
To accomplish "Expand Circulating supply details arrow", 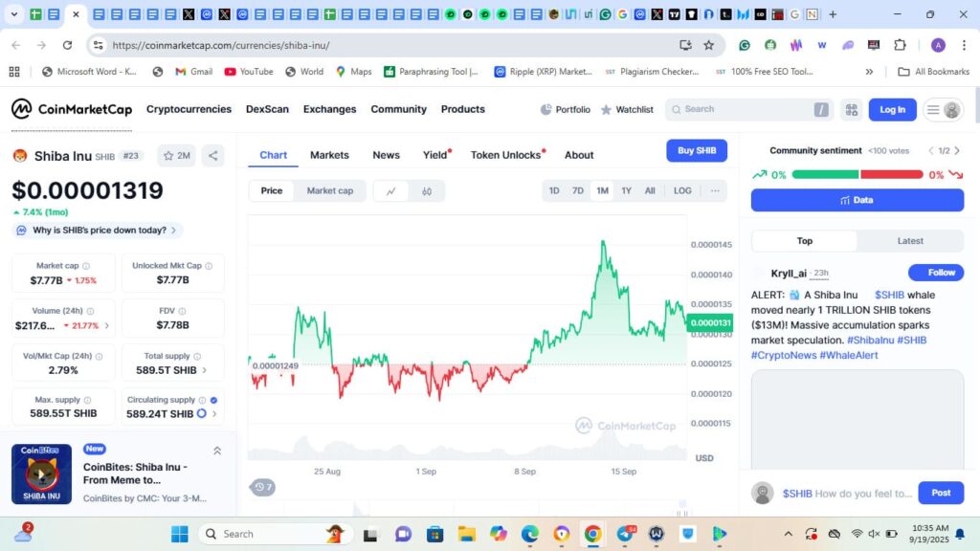I will click(x=214, y=414).
